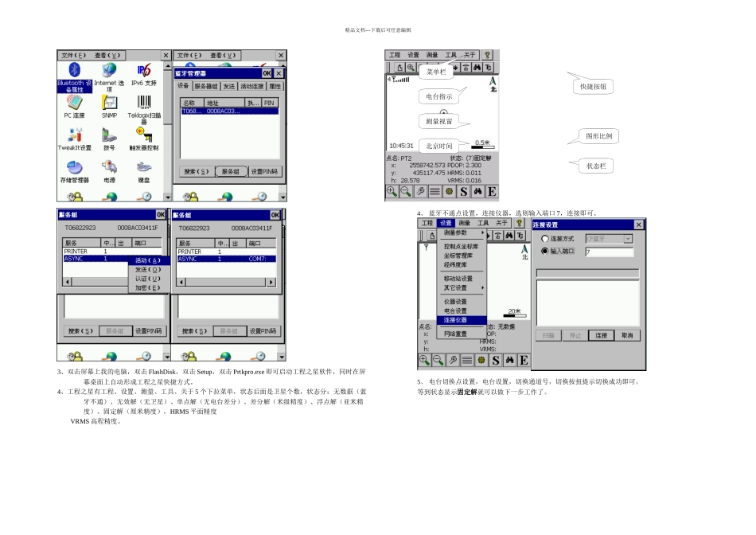Open the 键盘 keyboard icon
Image resolution: width=756 pixels, height=535 pixels.
point(144,172)
